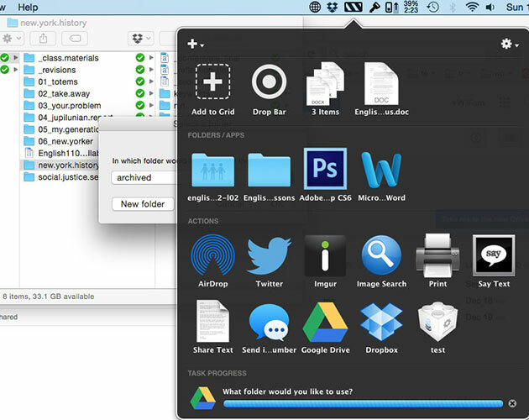Screen dimensions: 529x420
Task: Click the New folder button
Action: point(142,204)
